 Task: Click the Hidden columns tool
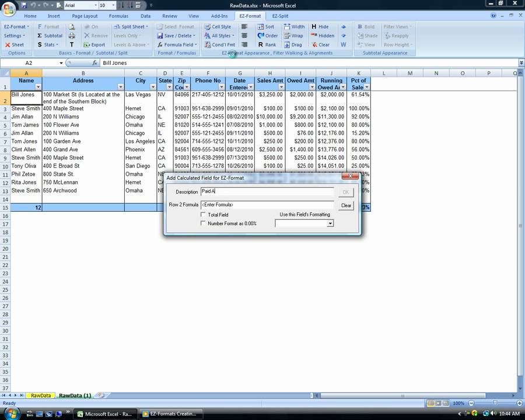click(x=323, y=36)
